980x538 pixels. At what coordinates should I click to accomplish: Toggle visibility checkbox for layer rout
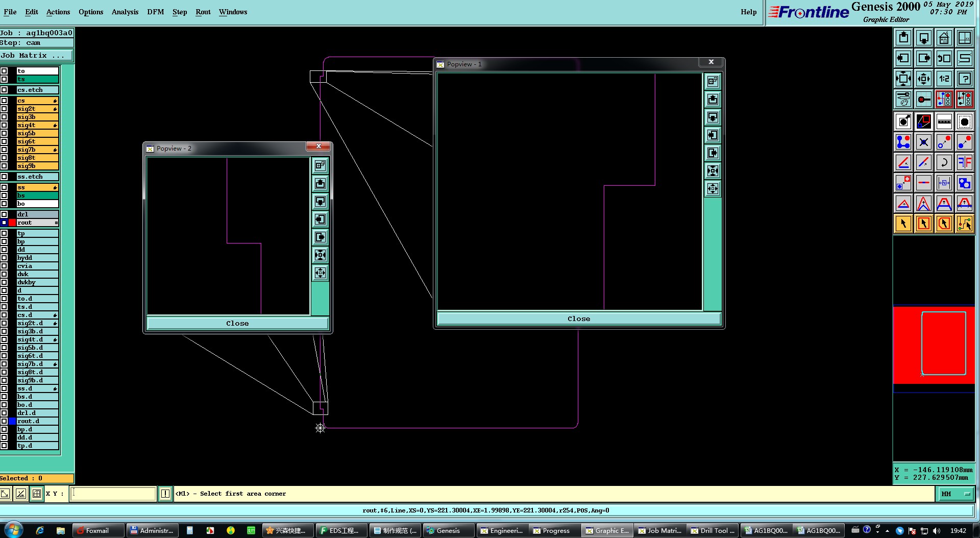[4, 223]
